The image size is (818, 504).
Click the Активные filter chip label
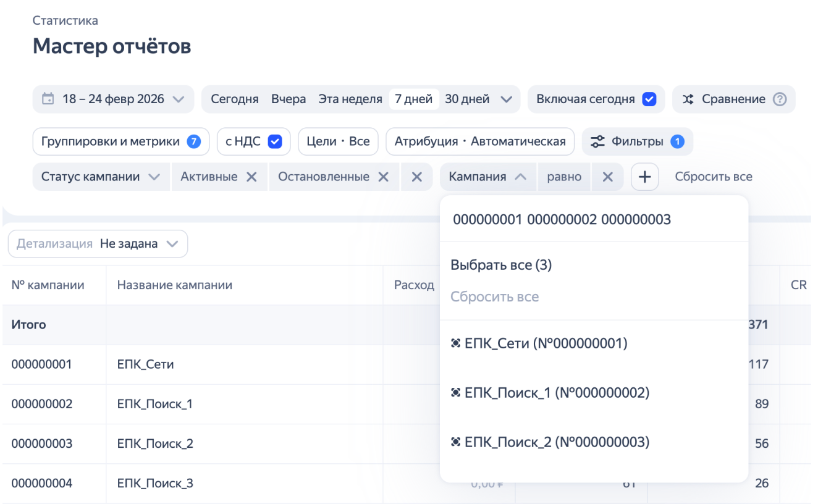coord(209,177)
